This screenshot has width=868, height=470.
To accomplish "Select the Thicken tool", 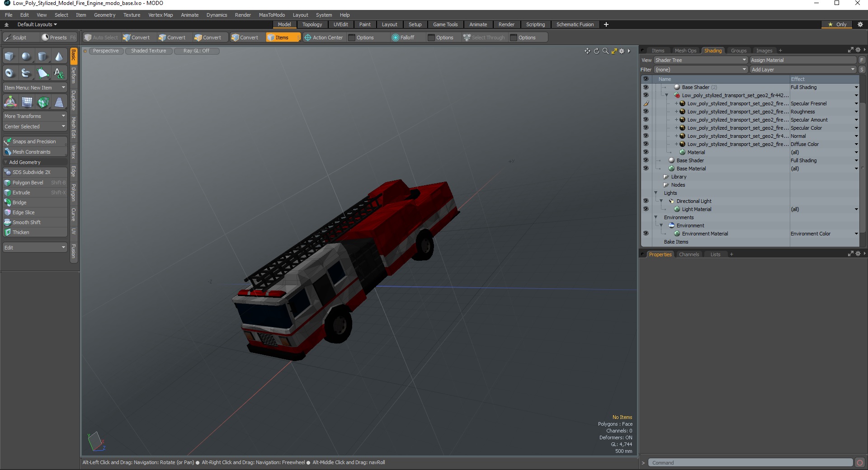I will pos(35,232).
